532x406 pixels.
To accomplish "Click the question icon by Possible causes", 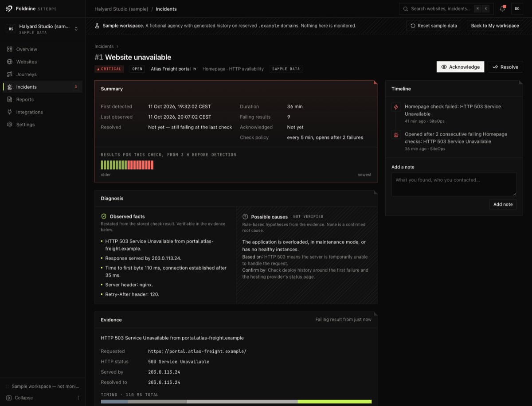I will click(245, 217).
